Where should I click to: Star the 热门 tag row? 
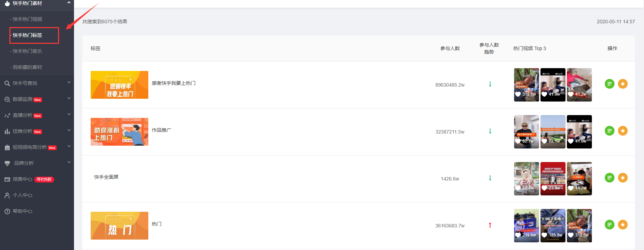[x=623, y=225]
